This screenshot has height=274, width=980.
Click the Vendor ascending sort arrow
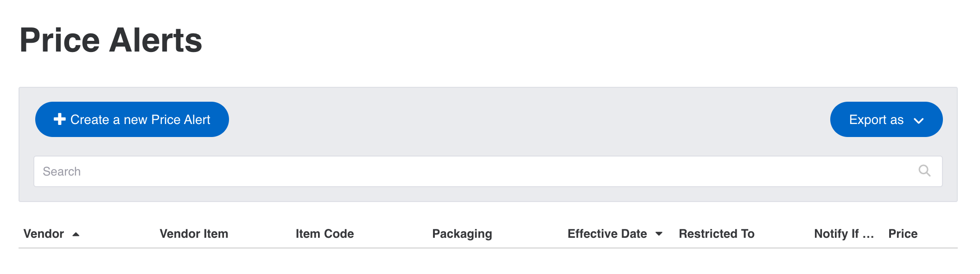(x=76, y=235)
